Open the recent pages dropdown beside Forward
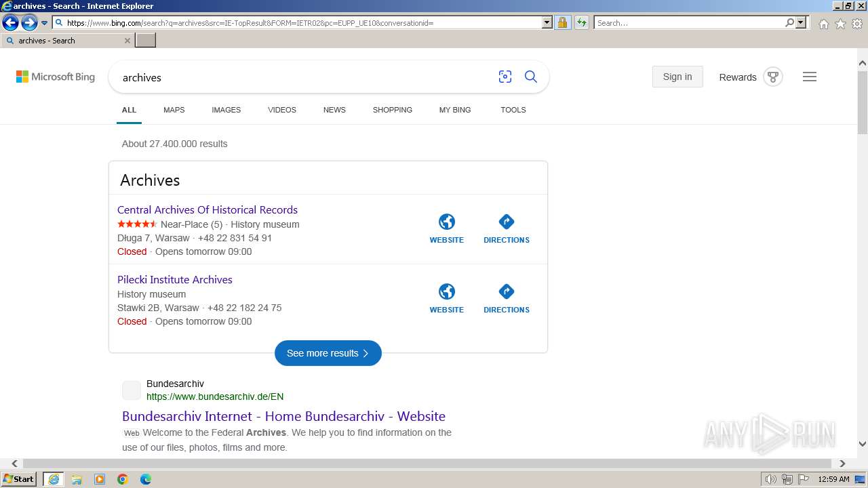This screenshot has height=488, width=868. [45, 23]
